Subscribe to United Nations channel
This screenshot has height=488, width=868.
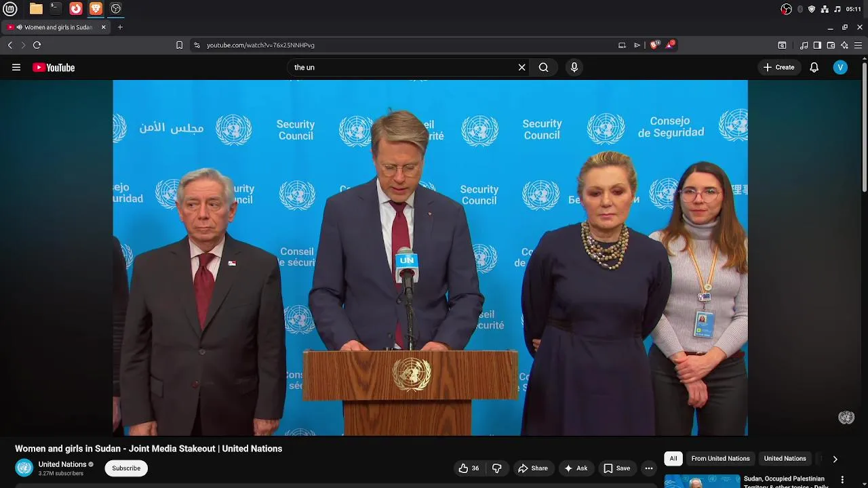[x=126, y=468]
